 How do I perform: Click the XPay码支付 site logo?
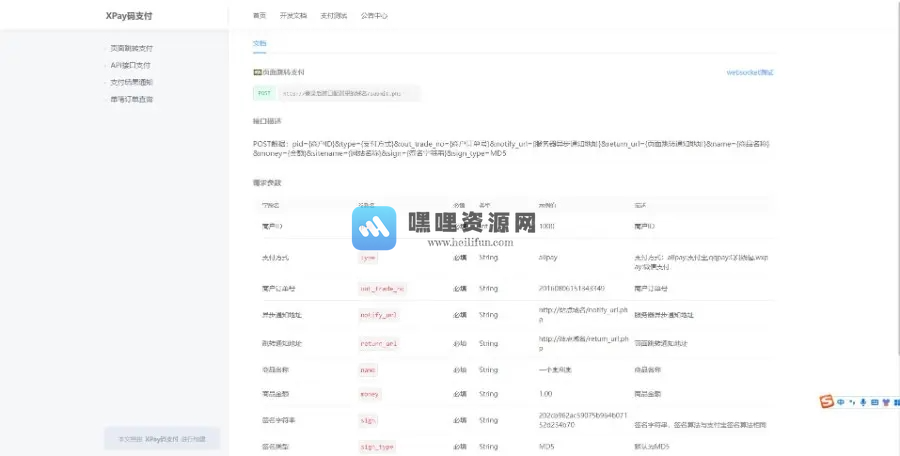coord(129,16)
